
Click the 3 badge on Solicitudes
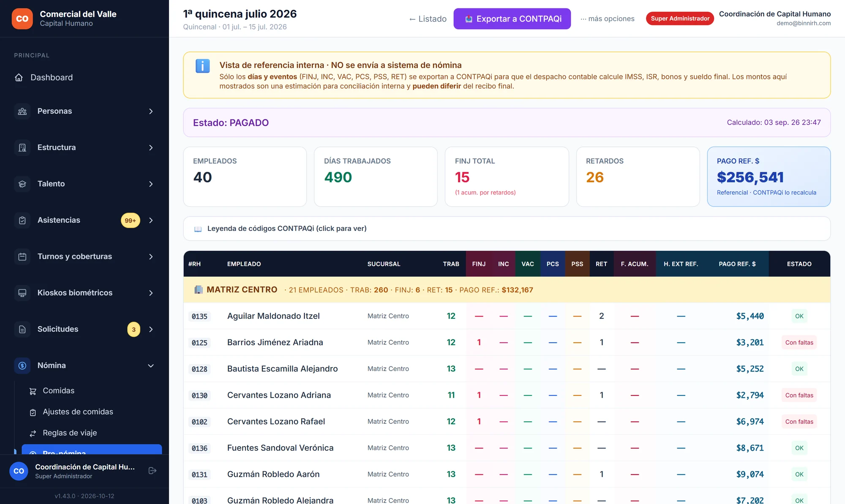coord(134,329)
